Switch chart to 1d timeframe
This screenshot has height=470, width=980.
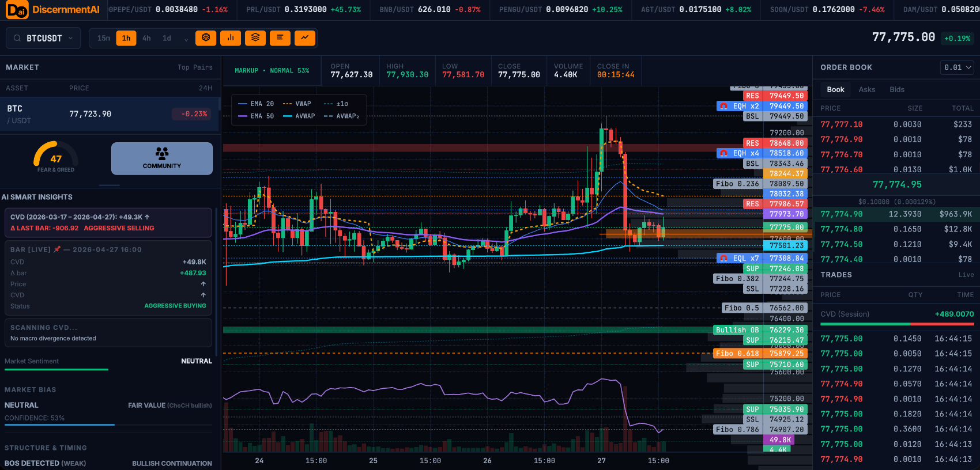coord(167,39)
